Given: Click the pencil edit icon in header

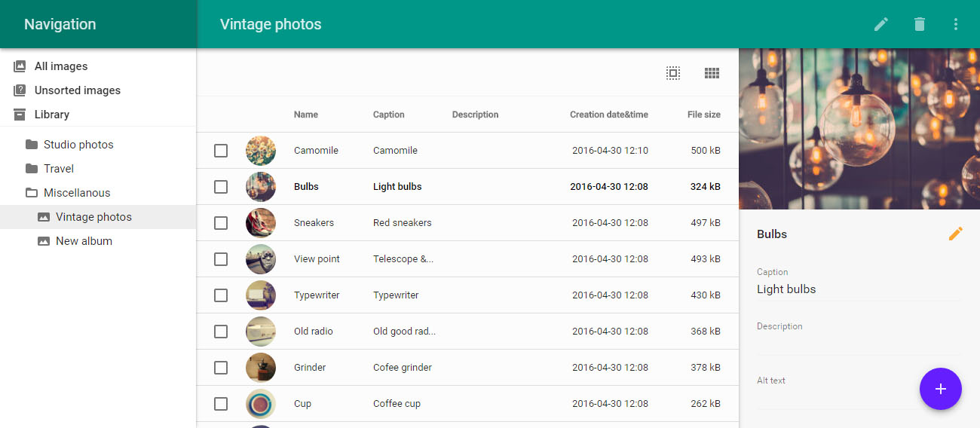Looking at the screenshot, I should (880, 24).
